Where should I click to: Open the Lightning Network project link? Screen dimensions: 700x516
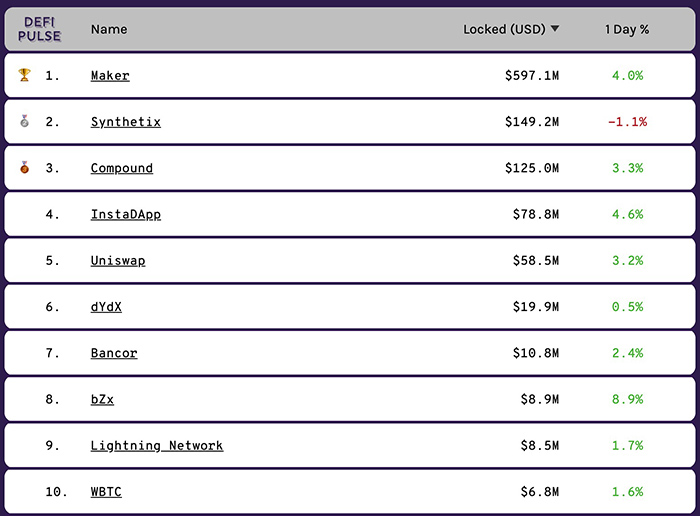156,446
